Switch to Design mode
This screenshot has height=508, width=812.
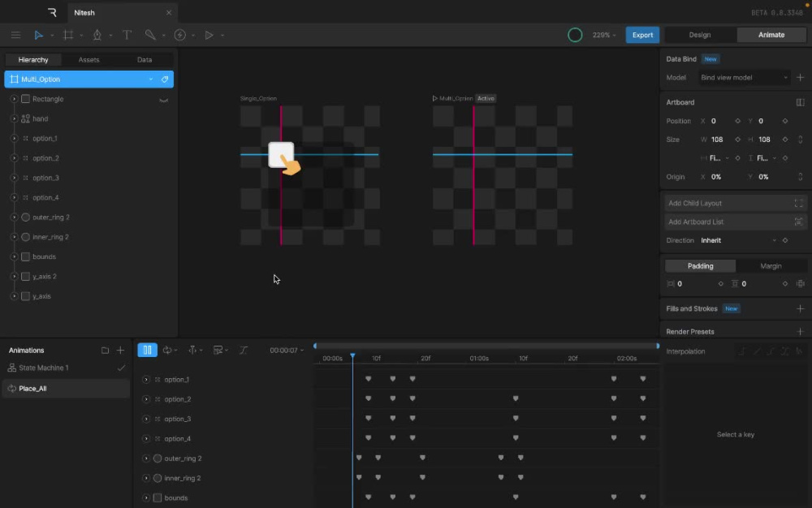point(700,35)
